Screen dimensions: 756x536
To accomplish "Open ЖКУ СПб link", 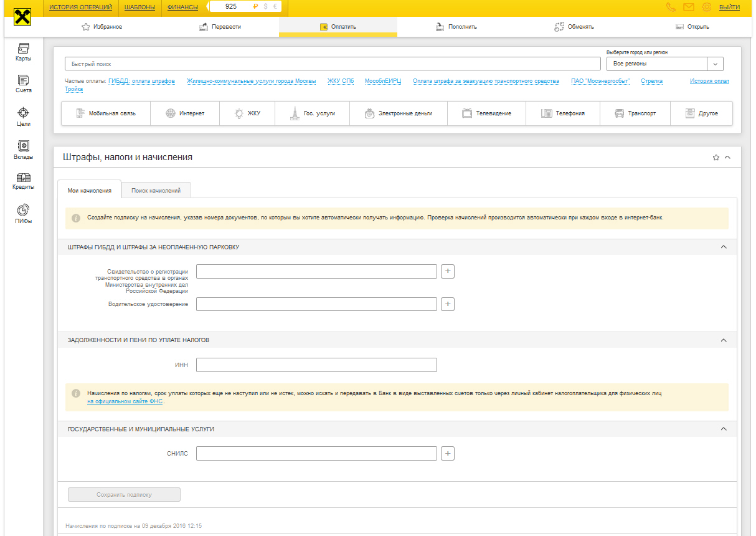I will (341, 81).
